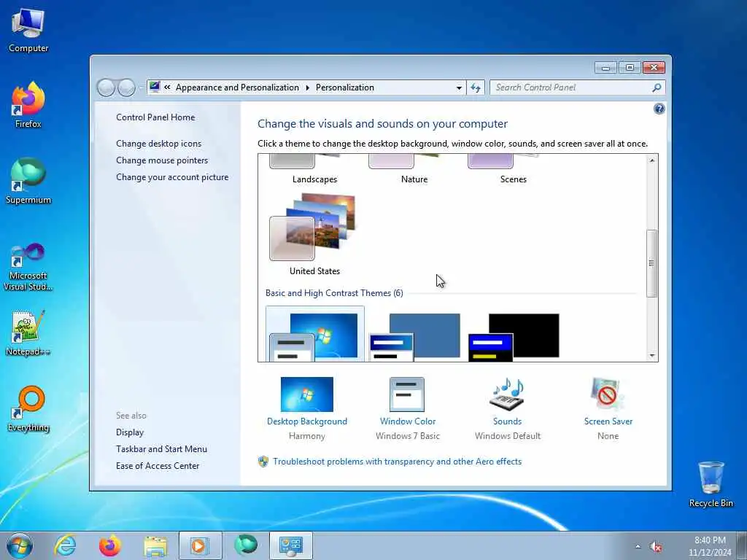Select the Scenes theme

tap(513, 170)
